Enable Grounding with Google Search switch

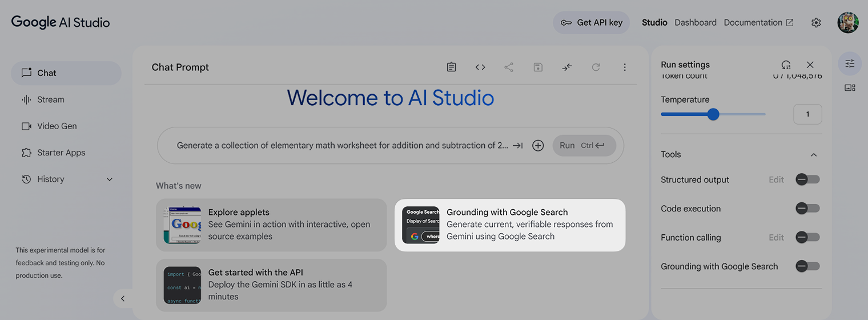coord(807,266)
